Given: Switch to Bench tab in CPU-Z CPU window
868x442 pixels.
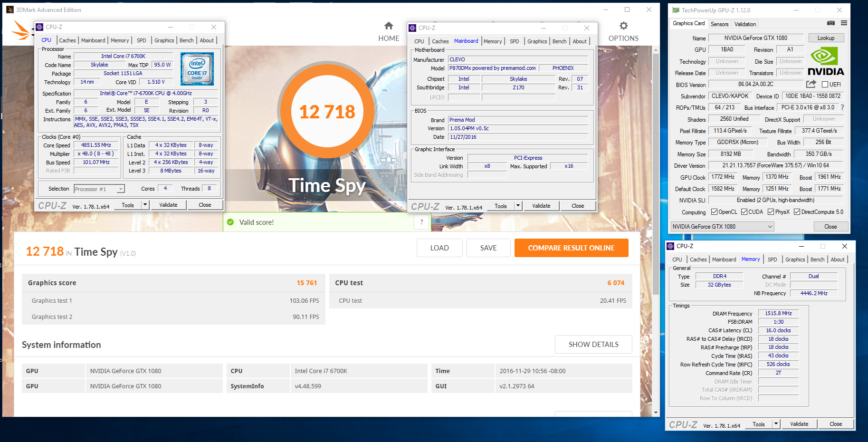Looking at the screenshot, I should tap(186, 40).
